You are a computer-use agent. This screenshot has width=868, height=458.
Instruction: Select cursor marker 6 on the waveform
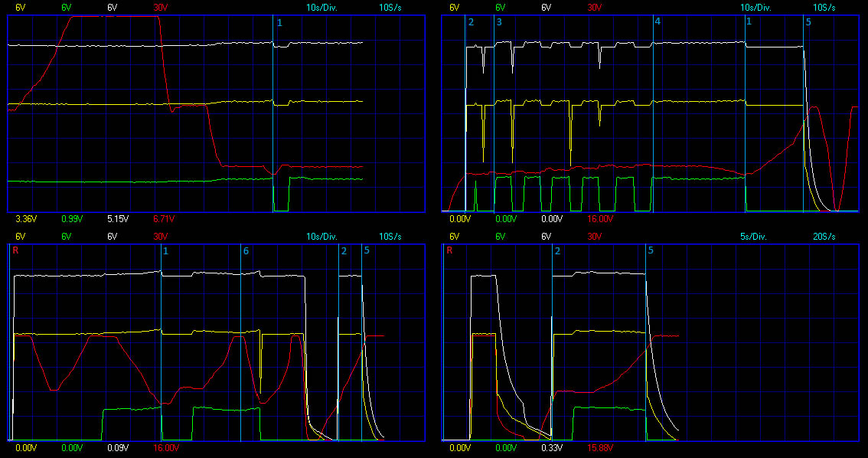pos(246,251)
